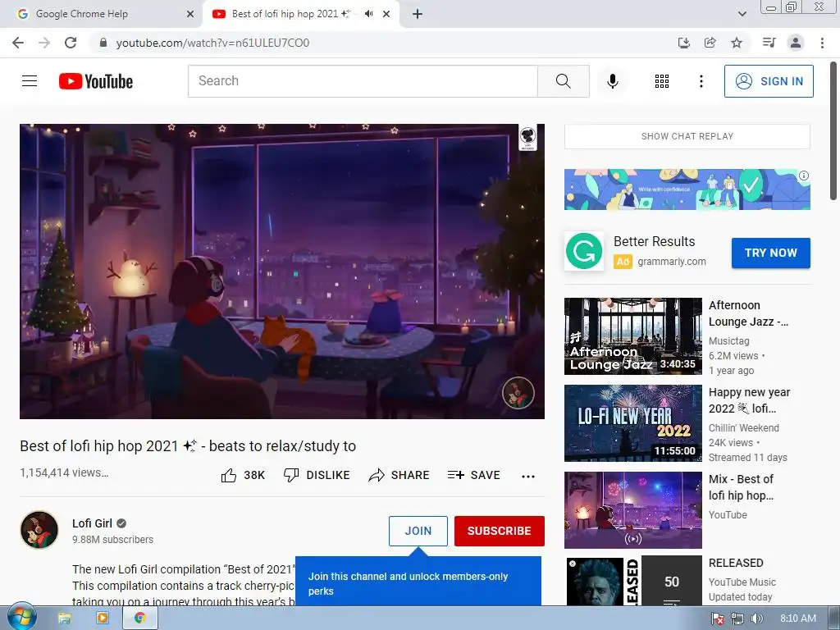The width and height of the screenshot is (840, 630).
Task: Click the 1,154,414 views text
Action: point(64,472)
